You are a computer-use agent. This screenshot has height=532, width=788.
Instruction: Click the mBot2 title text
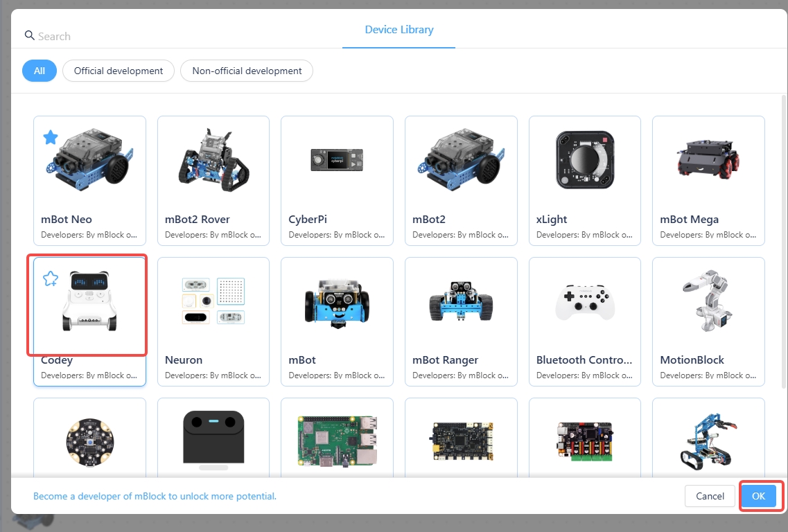[x=429, y=220]
